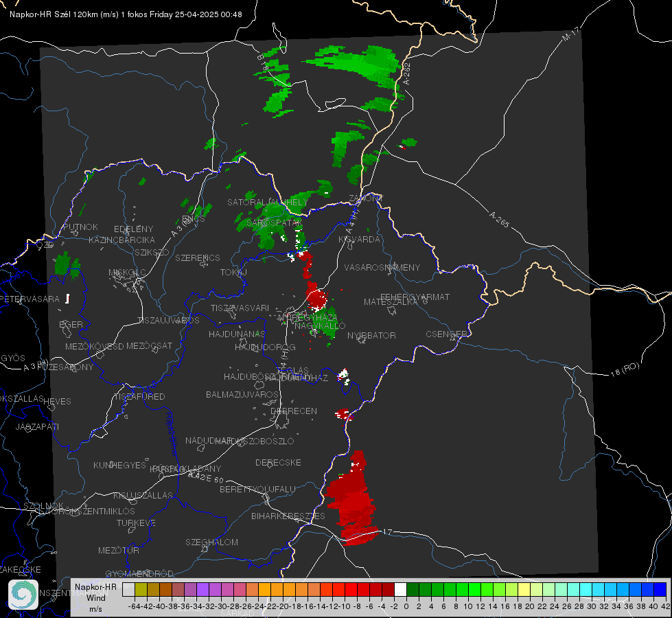Click the KUNHEGYES town label
This screenshot has height=618, width=672.
[x=119, y=466]
